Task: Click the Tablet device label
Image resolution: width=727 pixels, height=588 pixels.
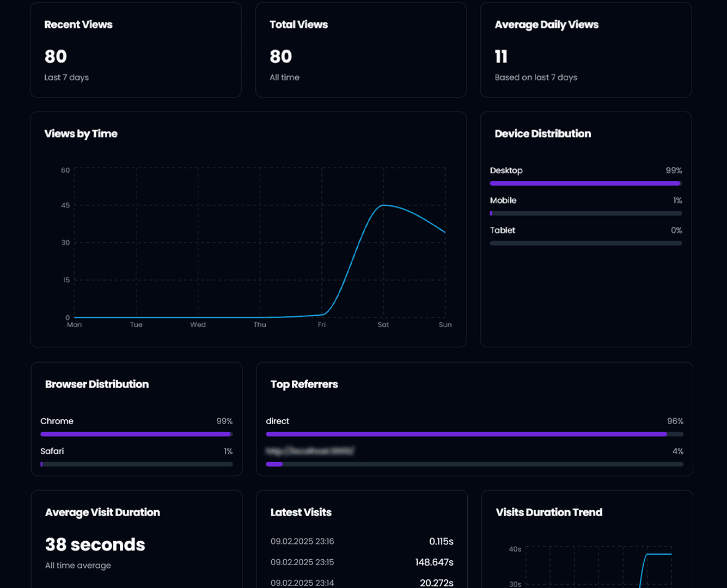Action: click(502, 230)
